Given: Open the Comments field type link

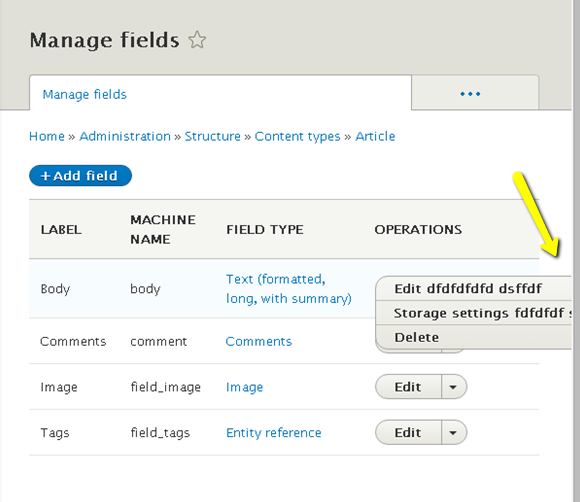Looking at the screenshot, I should click(259, 341).
